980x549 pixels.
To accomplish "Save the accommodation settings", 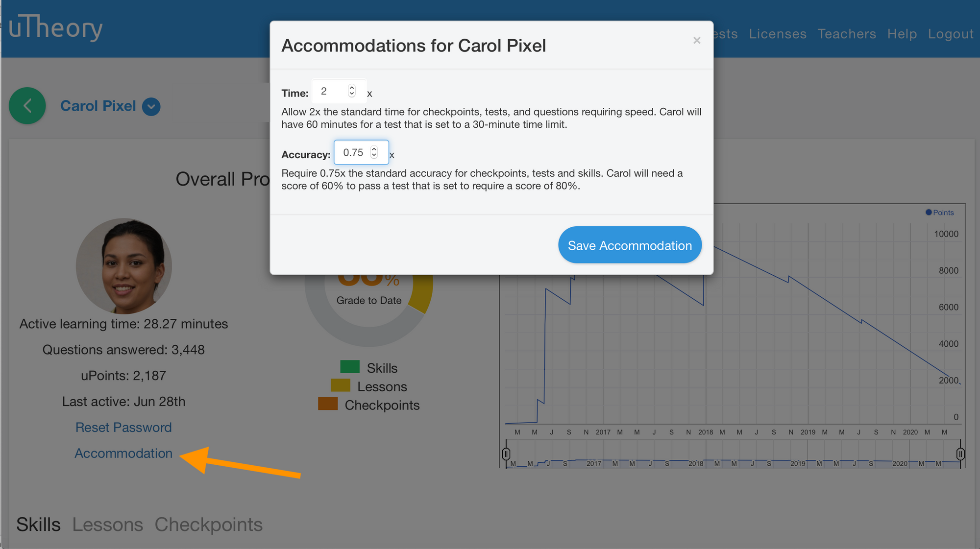I will 629,245.
